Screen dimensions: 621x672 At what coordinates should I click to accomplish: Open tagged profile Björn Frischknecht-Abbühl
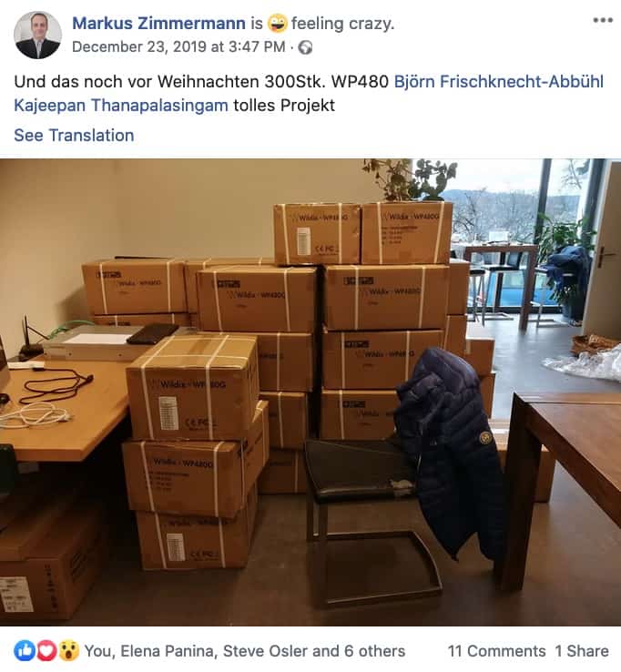[498, 81]
